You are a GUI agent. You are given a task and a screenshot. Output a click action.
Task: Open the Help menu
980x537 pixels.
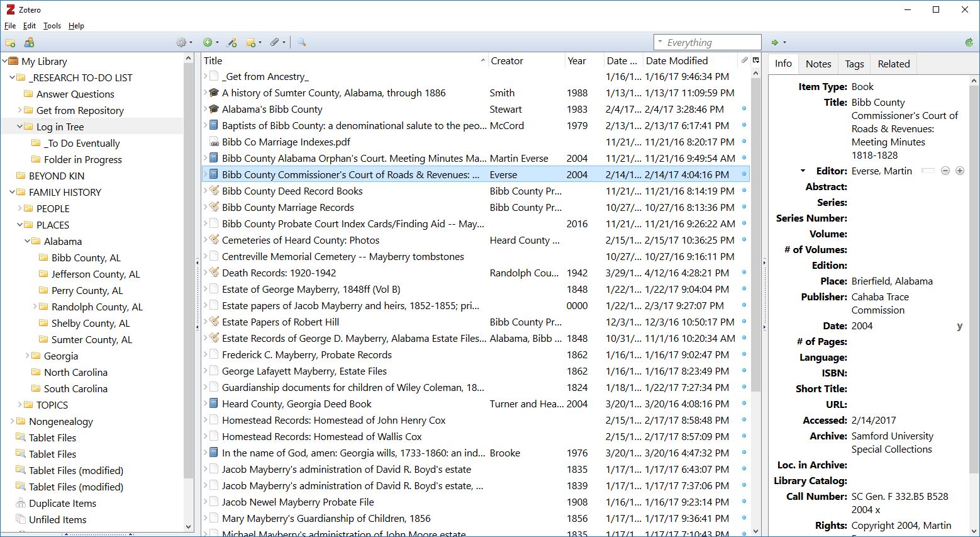[x=76, y=26]
